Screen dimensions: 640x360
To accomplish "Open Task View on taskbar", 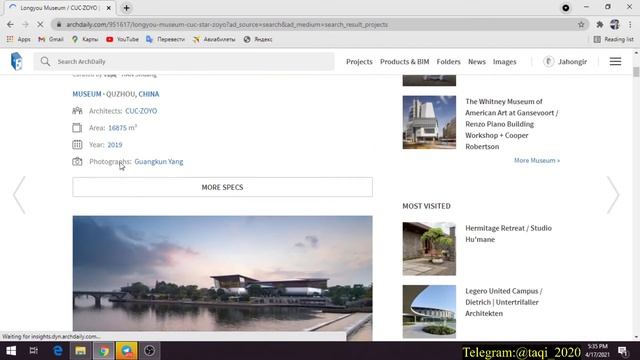I will point(34,351).
